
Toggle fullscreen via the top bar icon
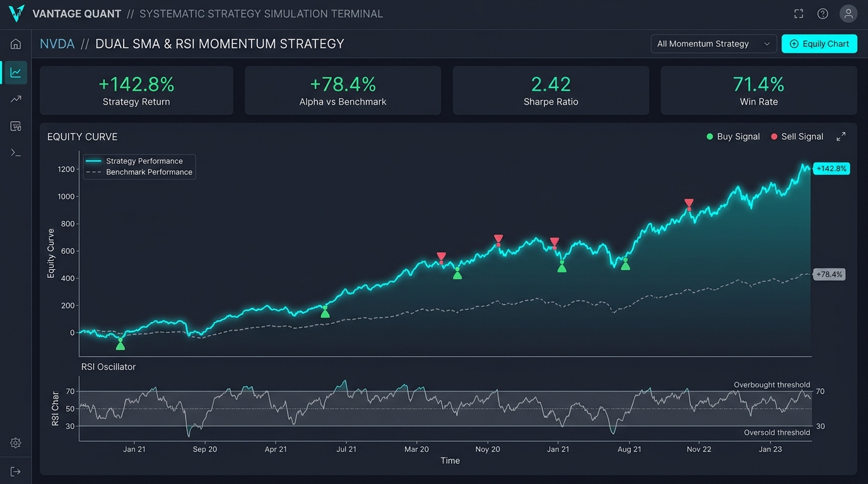coord(799,14)
